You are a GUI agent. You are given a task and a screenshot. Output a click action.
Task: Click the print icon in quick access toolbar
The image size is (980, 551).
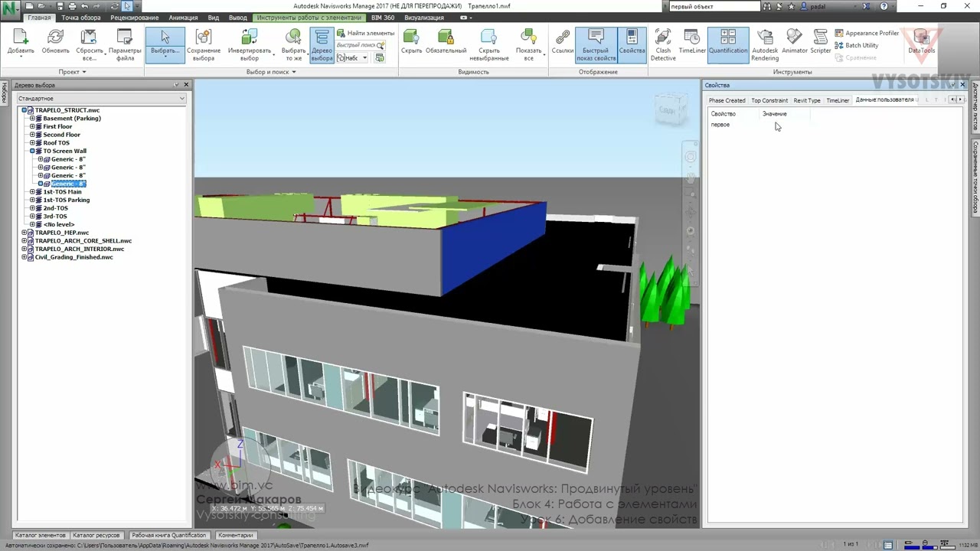point(73,6)
